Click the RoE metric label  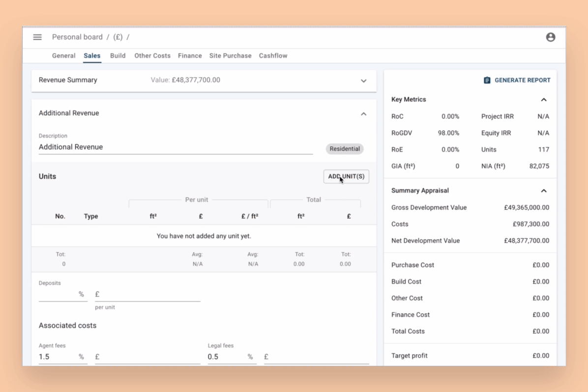click(x=397, y=149)
